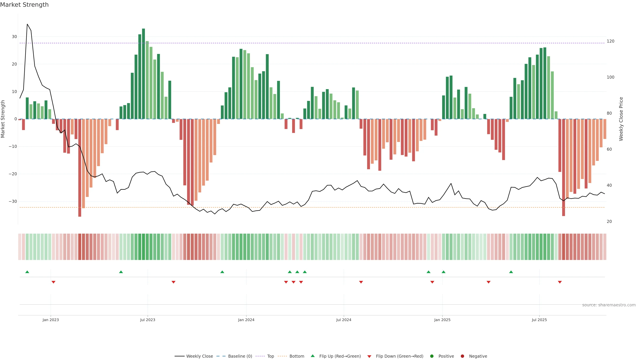
Task: Click the red Negative legend dot
Action: [462, 356]
